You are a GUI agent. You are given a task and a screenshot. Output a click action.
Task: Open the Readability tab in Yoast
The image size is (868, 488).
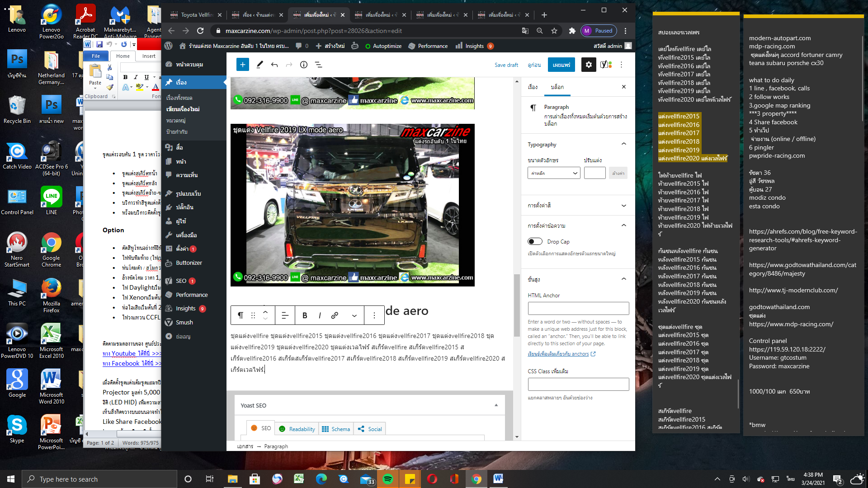(297, 429)
